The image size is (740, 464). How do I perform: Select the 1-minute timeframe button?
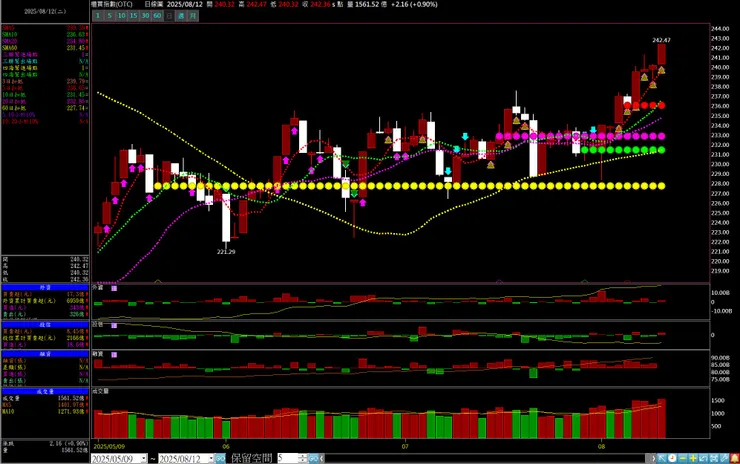(x=98, y=16)
